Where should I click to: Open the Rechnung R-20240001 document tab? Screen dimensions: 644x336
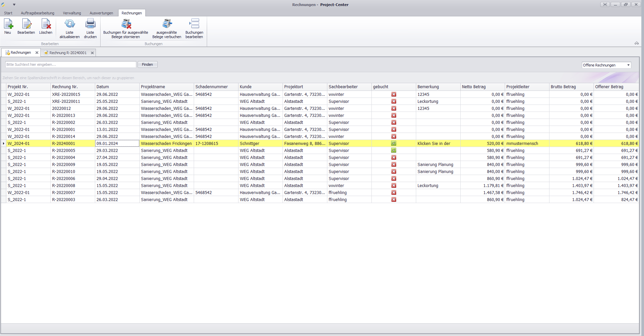pyautogui.click(x=68, y=53)
